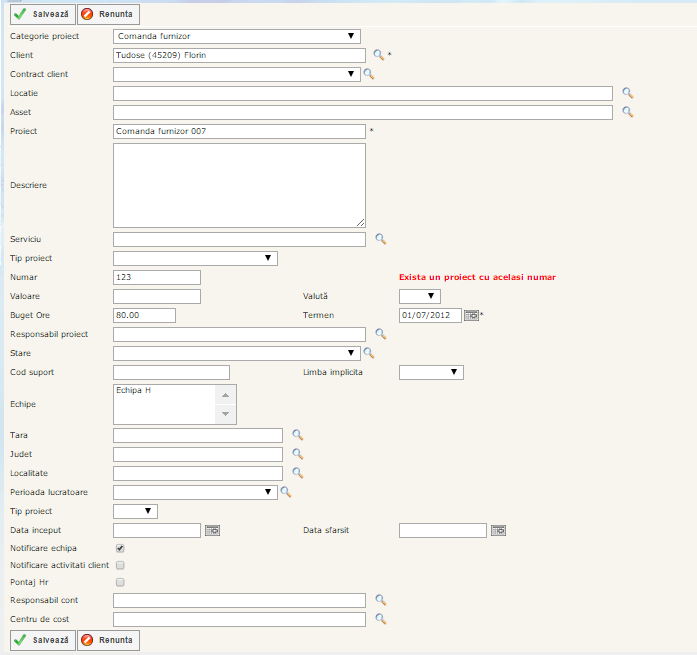Uncheck the Notificare echipa checkbox
Screen dimensions: 697x655
pyautogui.click(x=120, y=549)
